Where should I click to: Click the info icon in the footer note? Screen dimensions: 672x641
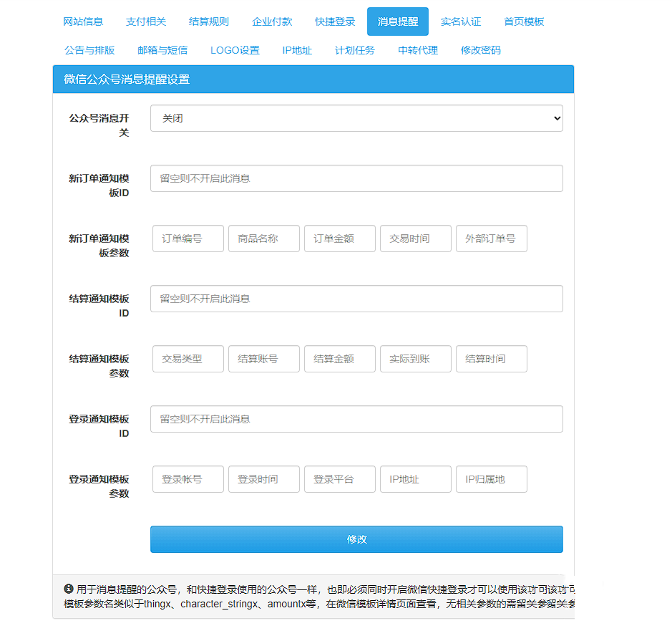(69, 589)
